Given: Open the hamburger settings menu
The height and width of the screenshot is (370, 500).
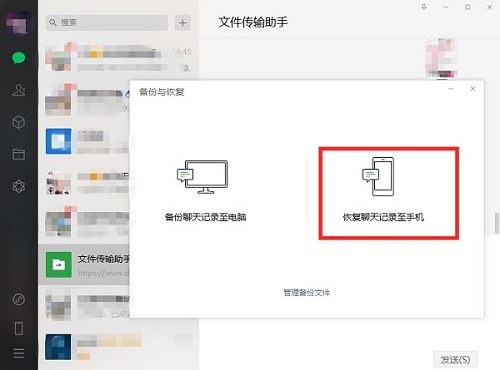Looking at the screenshot, I should 19,353.
